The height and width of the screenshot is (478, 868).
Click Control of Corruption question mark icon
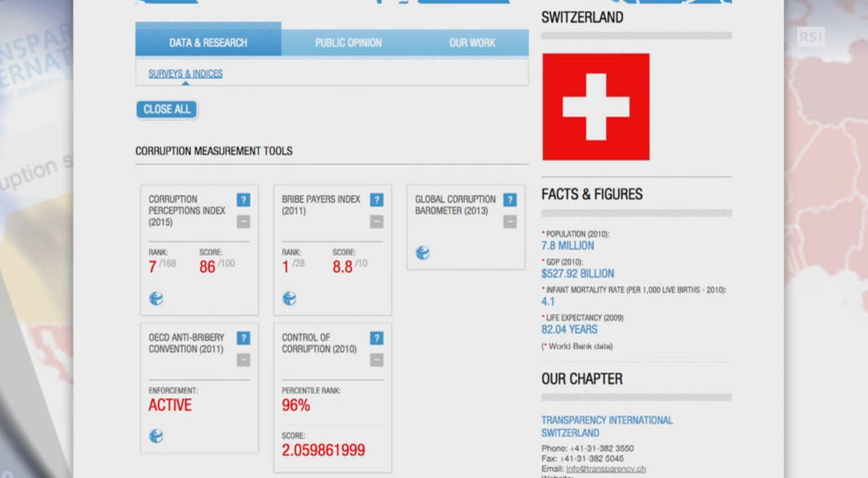(377, 338)
